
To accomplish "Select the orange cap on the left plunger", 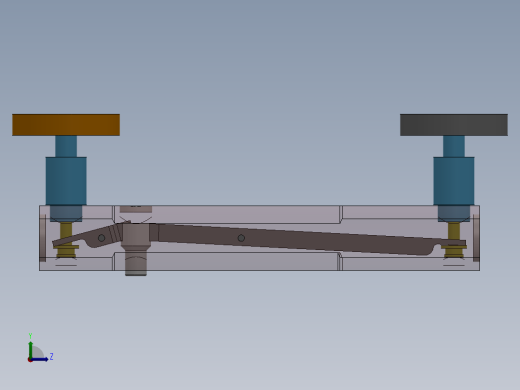I will (x=66, y=125).
